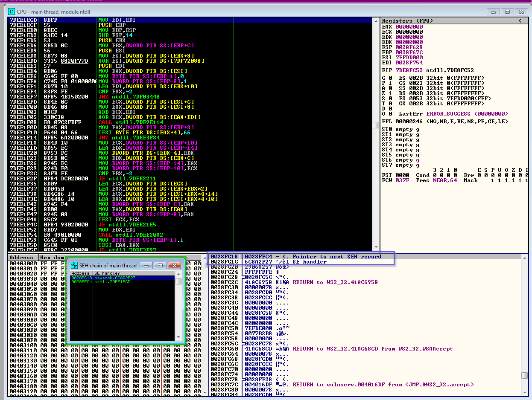Select ntdll.7DEE1ECD handler in SEH chain

pos(112,282)
